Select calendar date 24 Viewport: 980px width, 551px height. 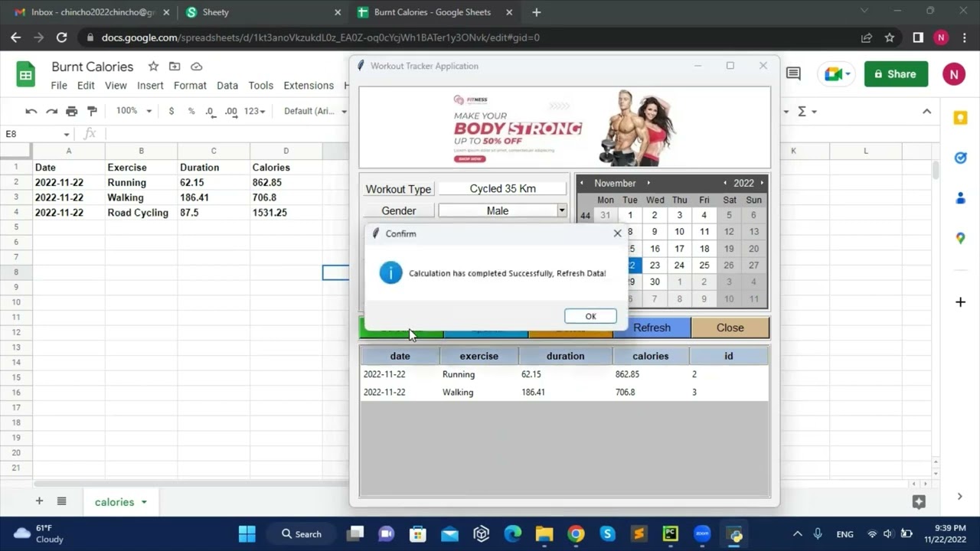679,266
